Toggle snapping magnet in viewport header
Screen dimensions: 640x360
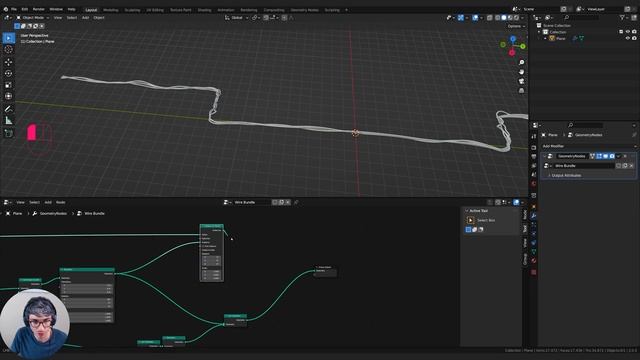[x=266, y=18]
